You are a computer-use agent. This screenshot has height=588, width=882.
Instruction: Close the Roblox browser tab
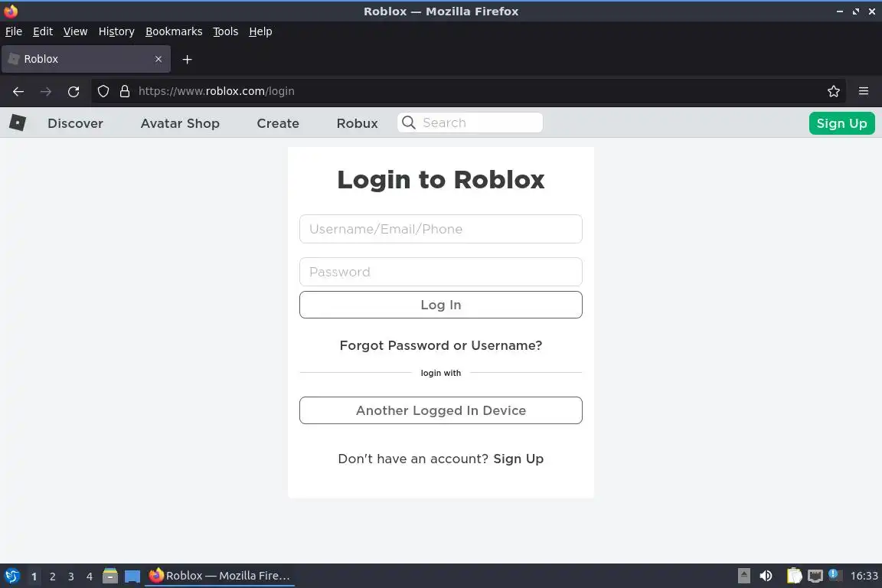[x=158, y=59]
